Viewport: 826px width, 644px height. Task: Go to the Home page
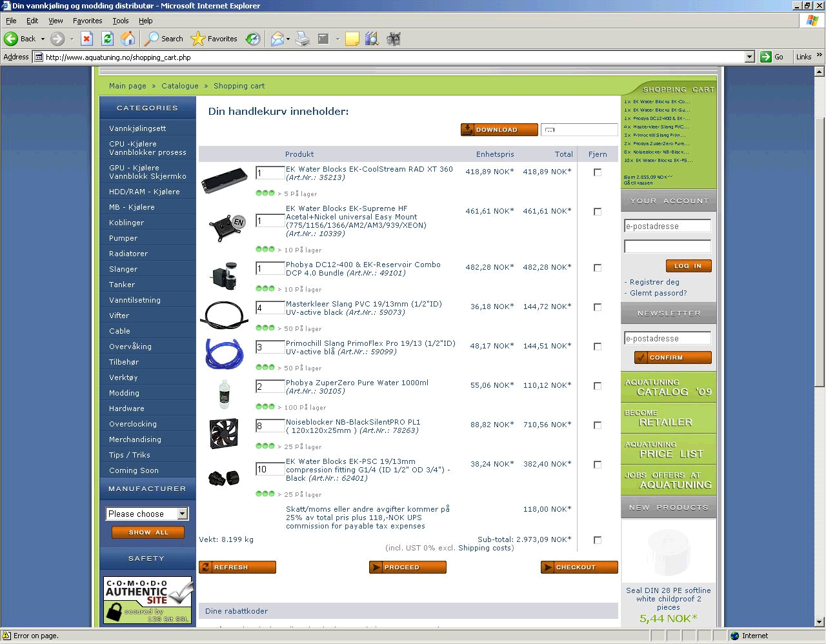128,39
